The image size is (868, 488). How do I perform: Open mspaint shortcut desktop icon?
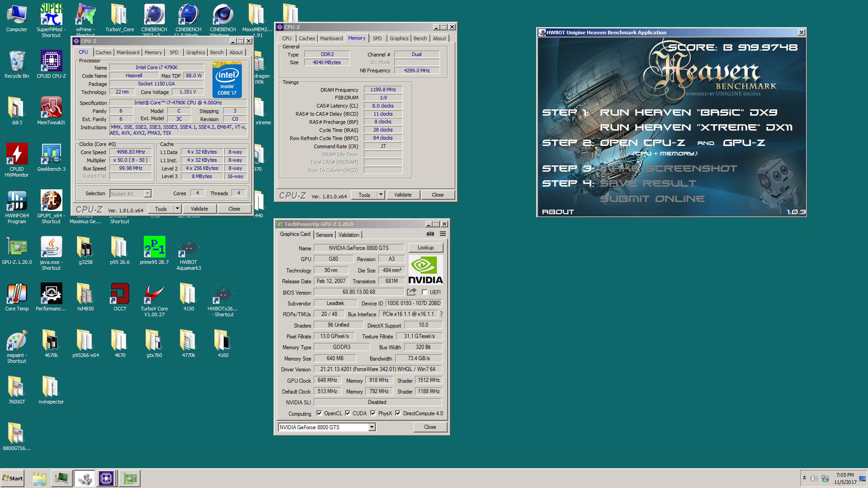tap(17, 346)
